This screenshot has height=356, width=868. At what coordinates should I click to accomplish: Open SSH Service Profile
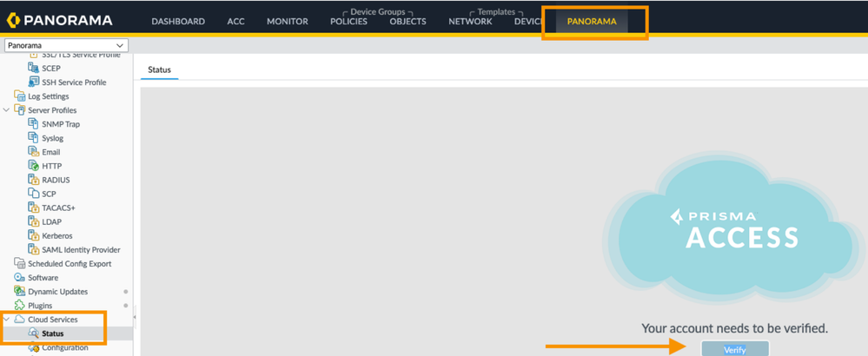pos(74,82)
